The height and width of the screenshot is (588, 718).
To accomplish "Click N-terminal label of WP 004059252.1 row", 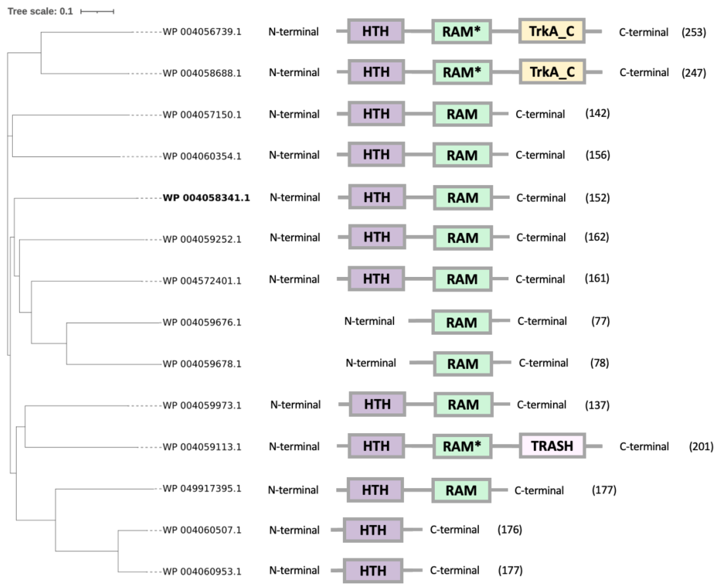I will tap(295, 237).
